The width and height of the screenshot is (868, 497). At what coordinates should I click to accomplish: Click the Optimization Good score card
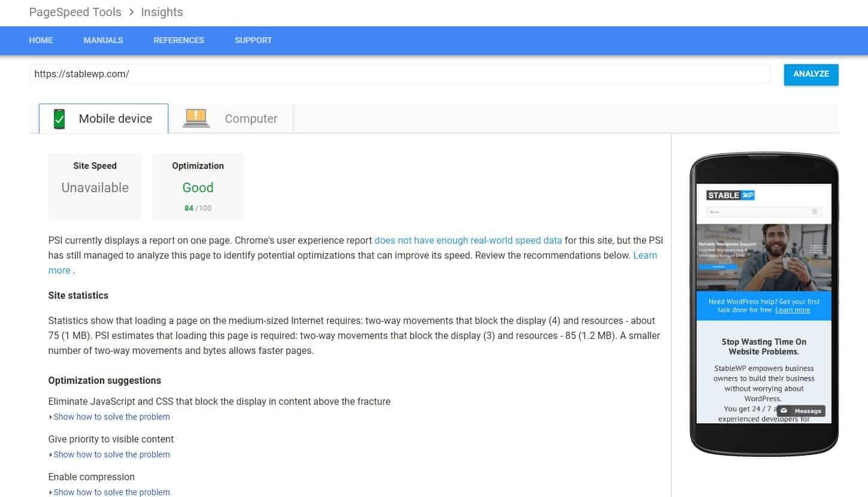pos(198,186)
